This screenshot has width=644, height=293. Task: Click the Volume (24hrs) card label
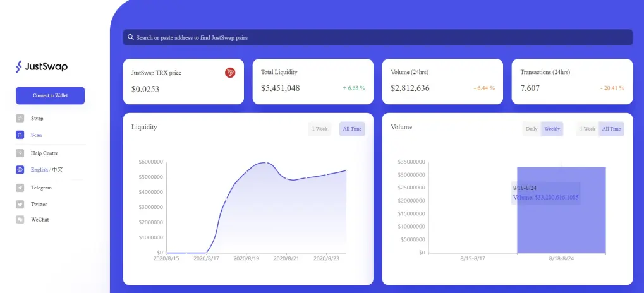coord(410,72)
